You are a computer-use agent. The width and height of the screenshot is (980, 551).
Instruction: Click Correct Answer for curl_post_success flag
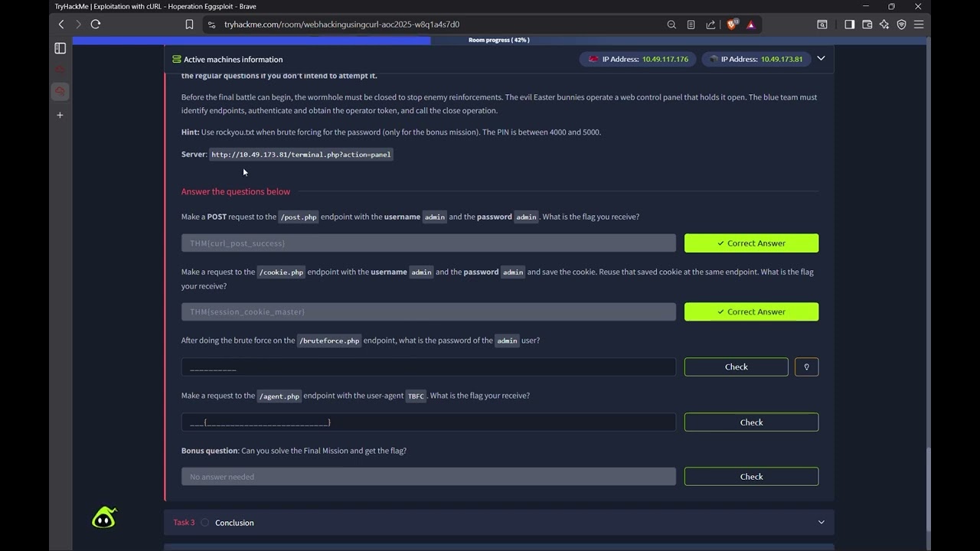[x=751, y=243]
